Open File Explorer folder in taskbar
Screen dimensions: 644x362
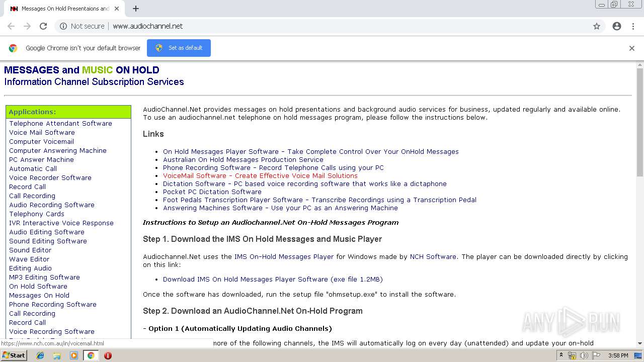[57, 355]
